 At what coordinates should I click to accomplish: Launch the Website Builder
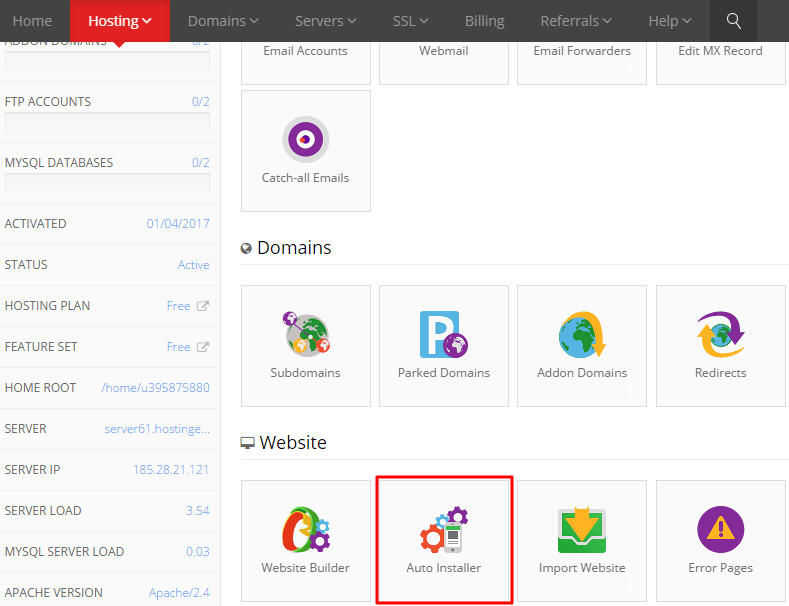305,540
